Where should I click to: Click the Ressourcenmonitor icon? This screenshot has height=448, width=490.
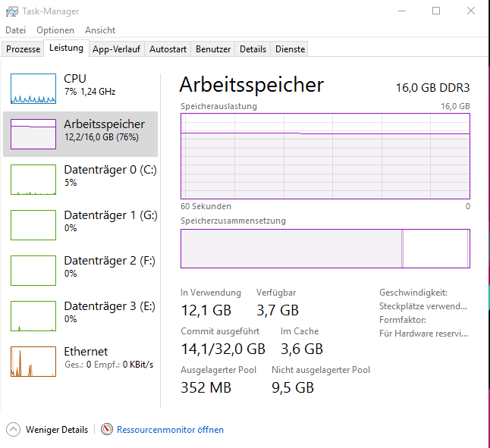(107, 430)
